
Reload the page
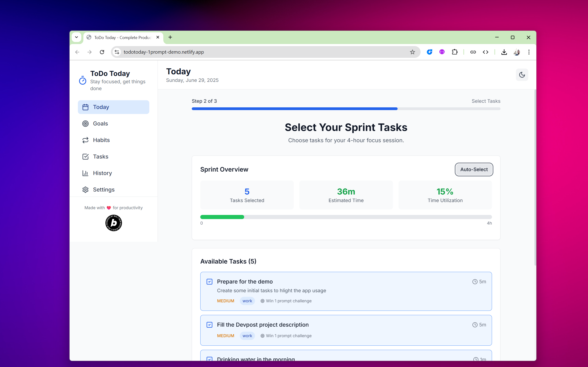102,52
